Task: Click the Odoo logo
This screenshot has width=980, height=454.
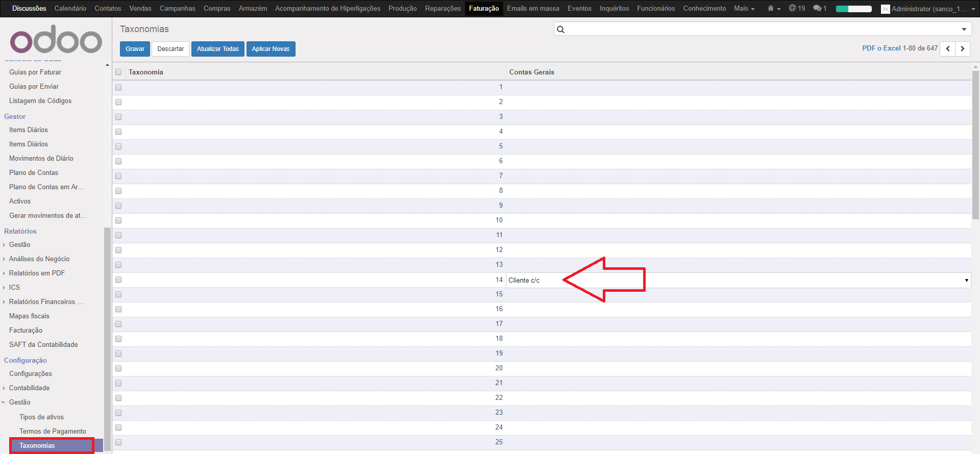Action: pos(56,40)
